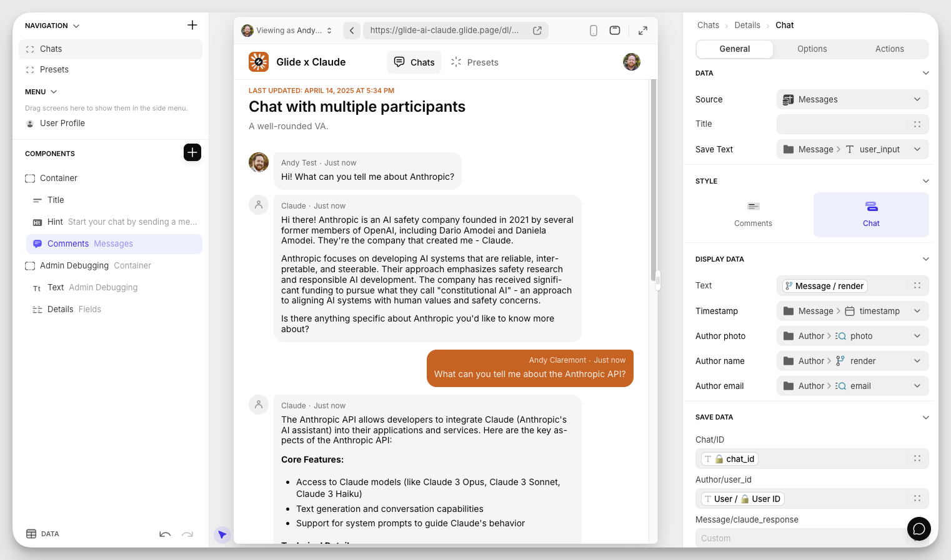Open user avatar in app header

(x=632, y=62)
